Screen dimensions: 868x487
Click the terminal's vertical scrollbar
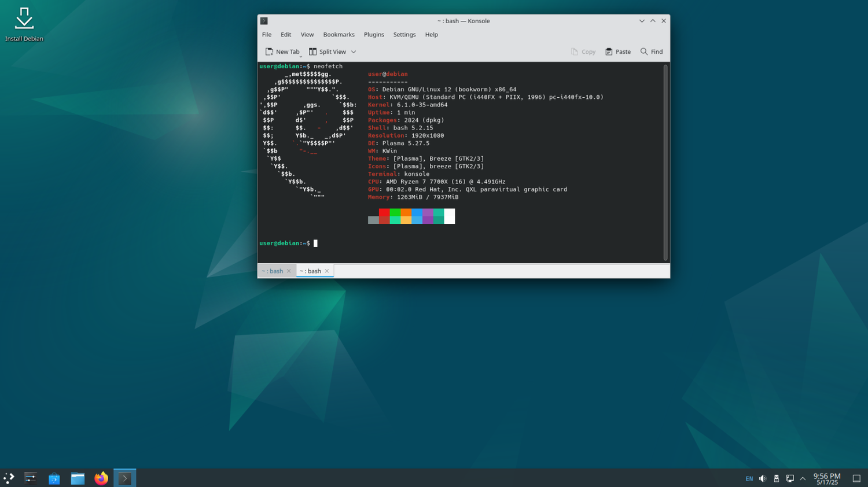[665, 162]
